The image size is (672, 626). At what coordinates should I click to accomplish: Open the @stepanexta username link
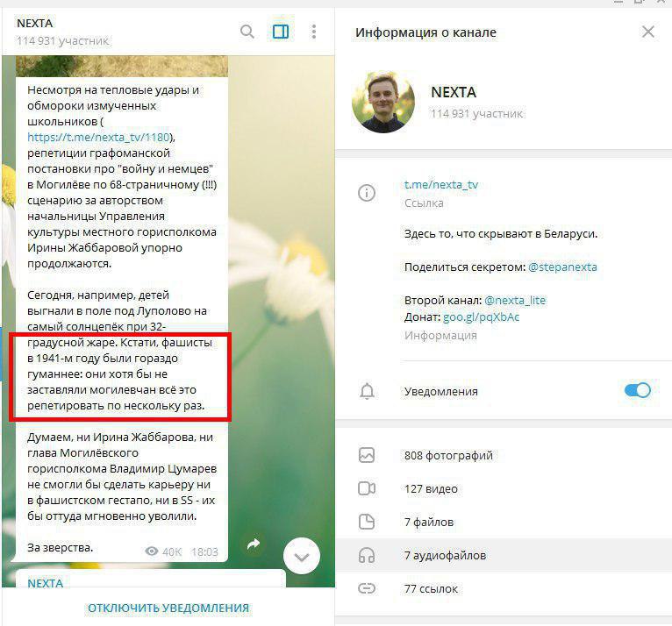(x=562, y=267)
